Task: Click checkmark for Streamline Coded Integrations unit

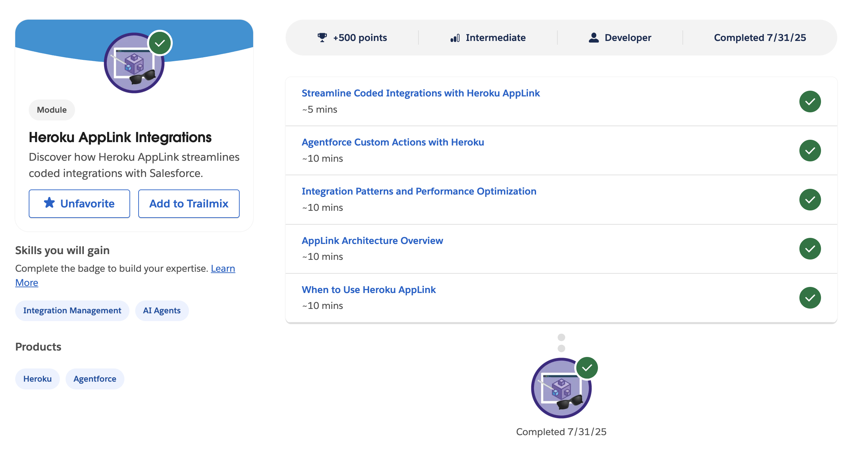Action: pyautogui.click(x=810, y=102)
